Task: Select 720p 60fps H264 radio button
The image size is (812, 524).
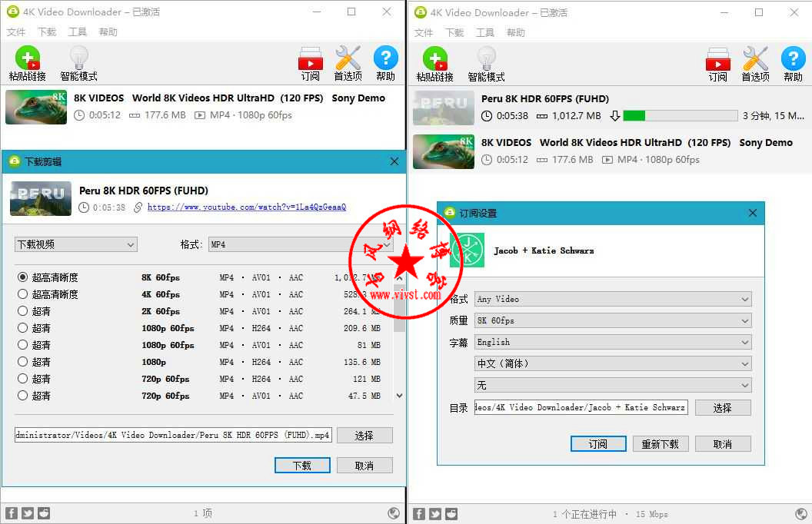Action: tap(22, 378)
